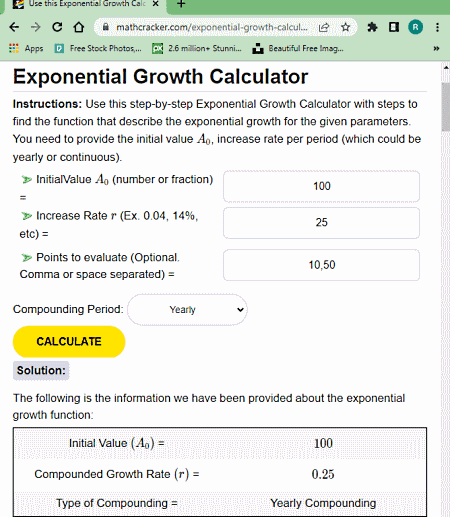Open Chrome three-dot menu
The width and height of the screenshot is (450, 517).
tap(437, 27)
